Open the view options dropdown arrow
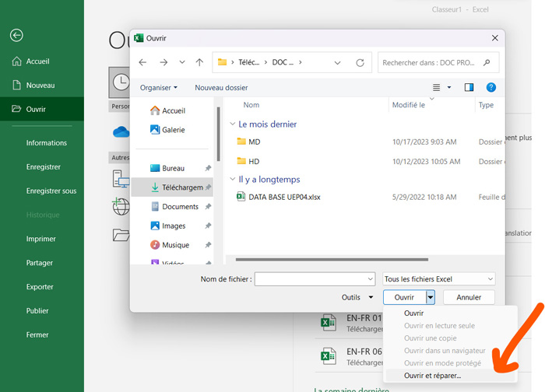 point(449,87)
